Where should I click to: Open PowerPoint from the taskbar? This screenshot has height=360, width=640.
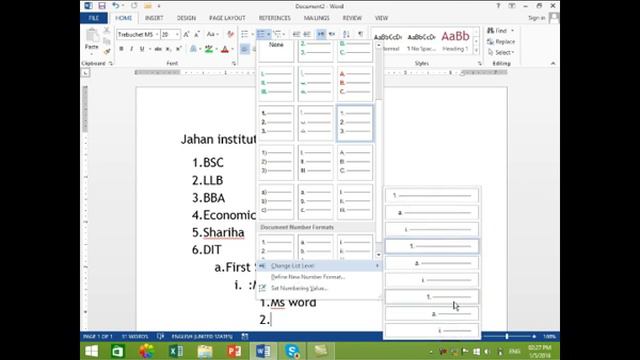pos(234,351)
